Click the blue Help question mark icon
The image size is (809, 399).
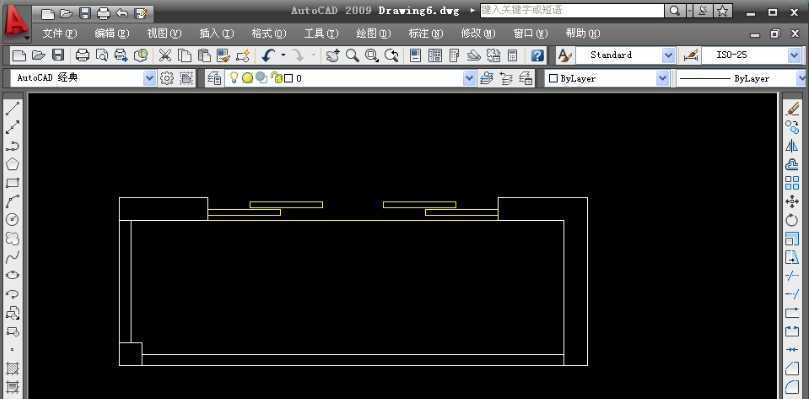538,55
